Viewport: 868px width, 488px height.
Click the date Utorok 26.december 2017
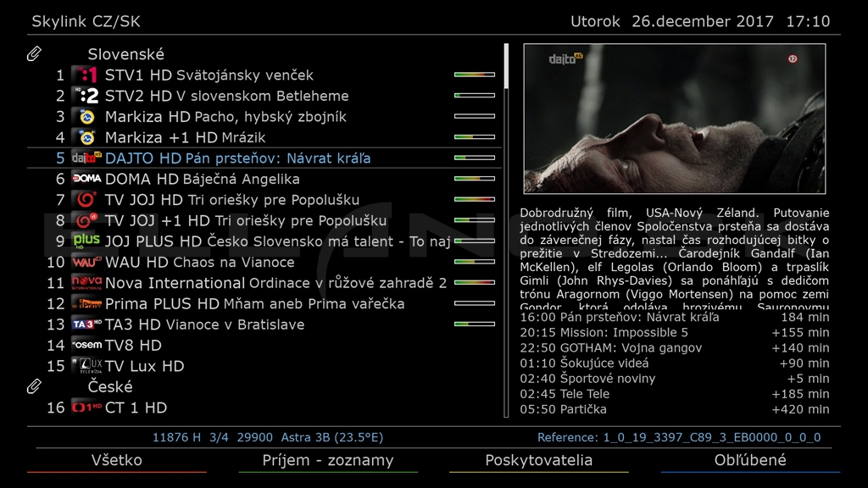click(x=672, y=21)
